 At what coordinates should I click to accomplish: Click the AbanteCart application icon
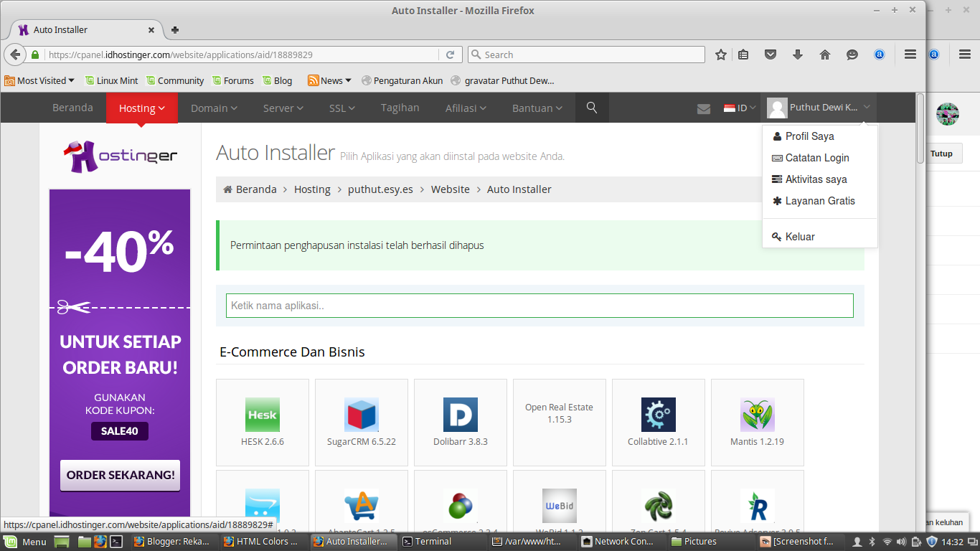coord(361,506)
